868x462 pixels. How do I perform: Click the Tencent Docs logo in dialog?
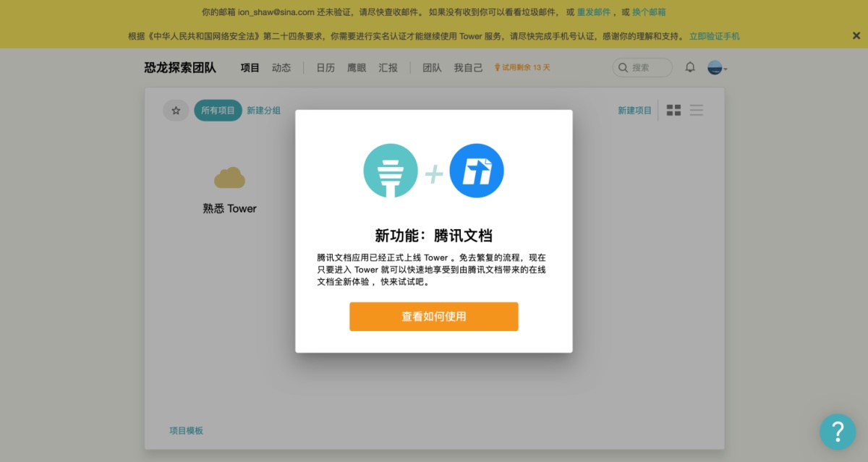pos(477,171)
